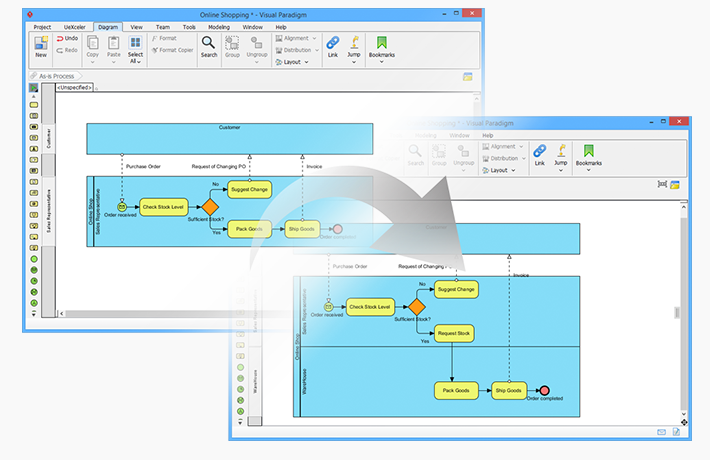The image size is (710, 460).
Task: Click Format button in back window
Action: tap(164, 38)
